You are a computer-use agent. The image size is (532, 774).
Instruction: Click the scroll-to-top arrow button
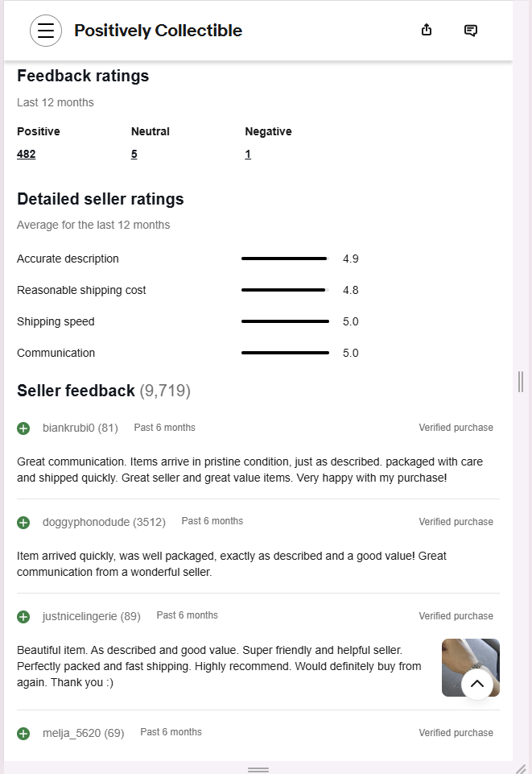pos(477,684)
